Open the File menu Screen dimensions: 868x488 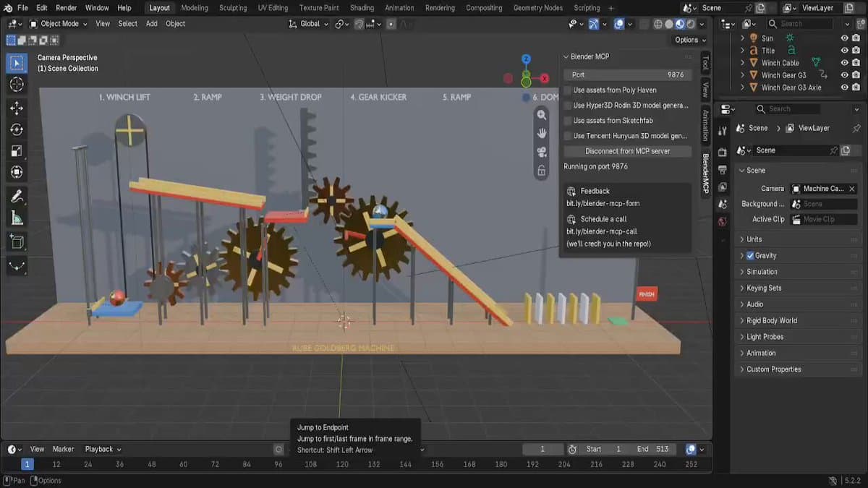22,8
